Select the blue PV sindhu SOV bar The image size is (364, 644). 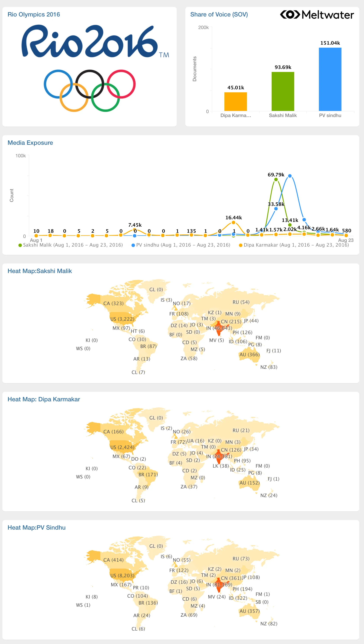click(330, 79)
